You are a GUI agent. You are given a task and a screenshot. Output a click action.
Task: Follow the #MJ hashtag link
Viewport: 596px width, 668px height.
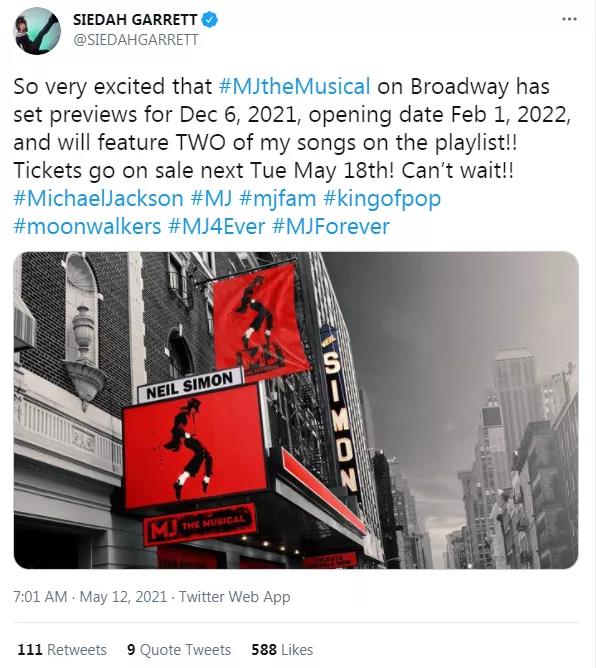[x=212, y=199]
